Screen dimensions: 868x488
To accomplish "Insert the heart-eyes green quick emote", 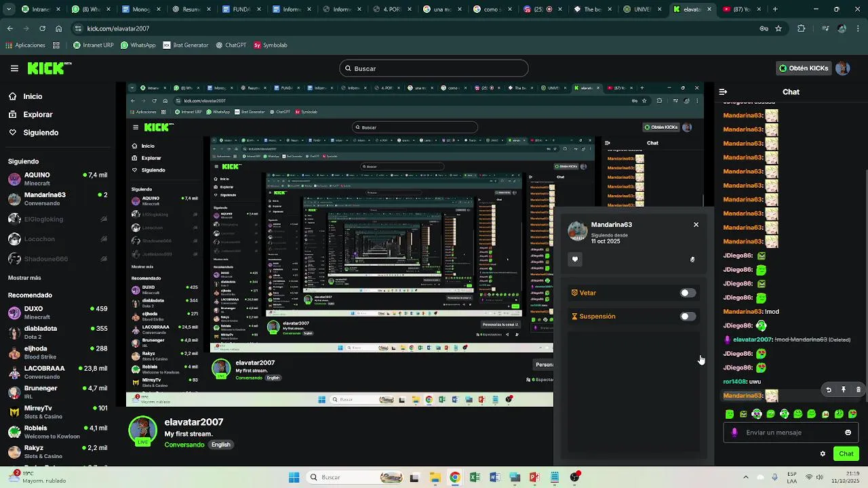I will pos(852,414).
